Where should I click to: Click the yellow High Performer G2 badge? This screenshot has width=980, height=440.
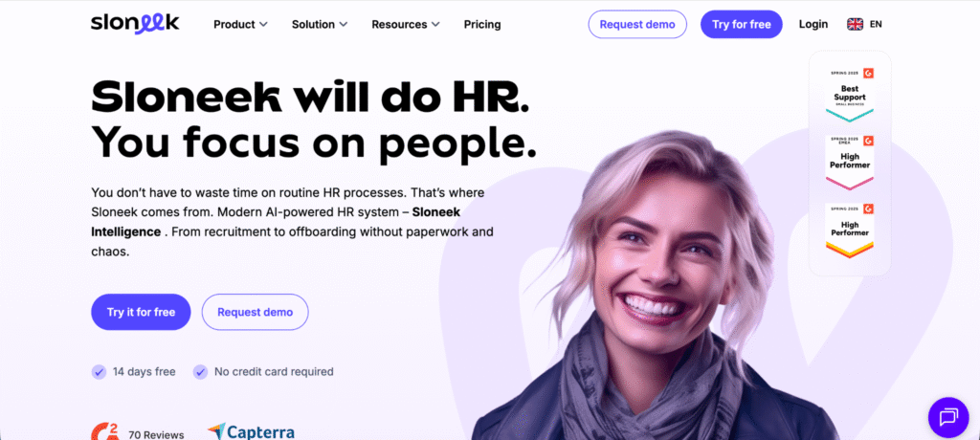coord(850,231)
